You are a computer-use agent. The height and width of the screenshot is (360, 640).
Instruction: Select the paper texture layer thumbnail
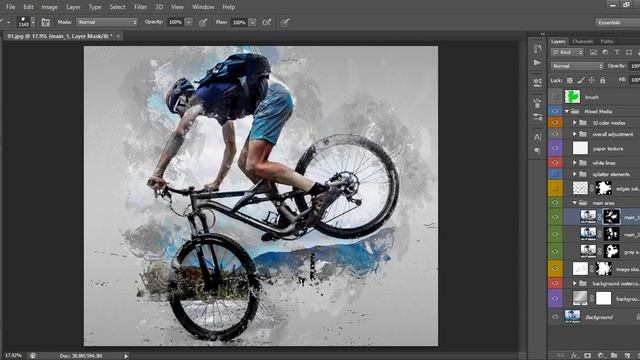580,148
